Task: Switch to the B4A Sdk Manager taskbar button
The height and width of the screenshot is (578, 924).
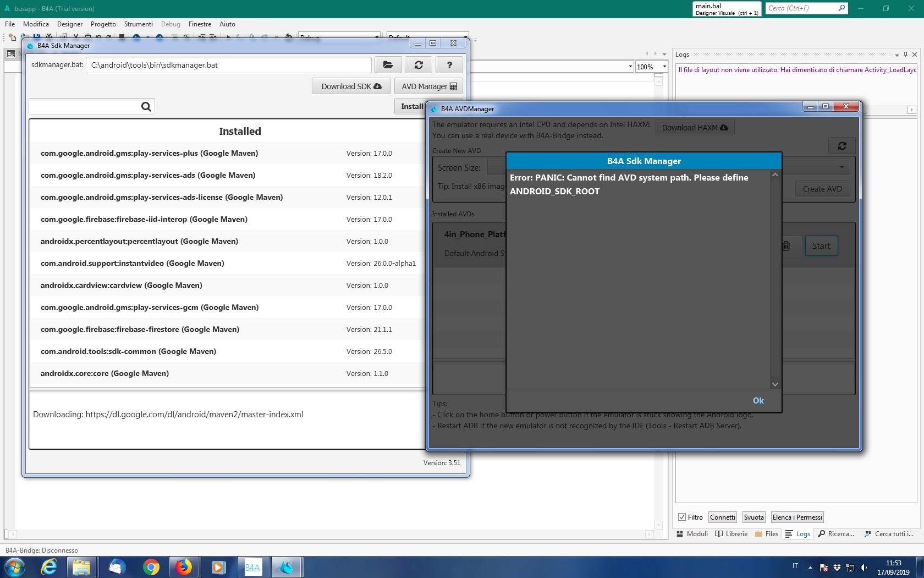Action: (x=287, y=567)
